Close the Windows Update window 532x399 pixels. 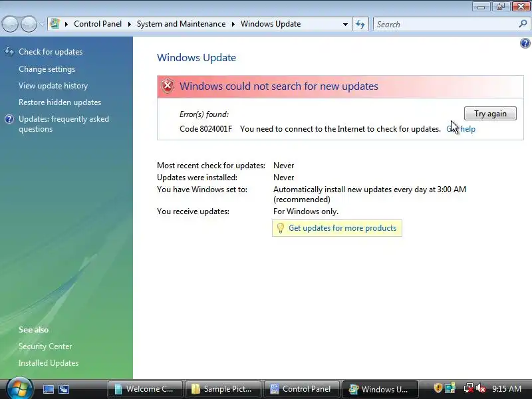point(521,6)
